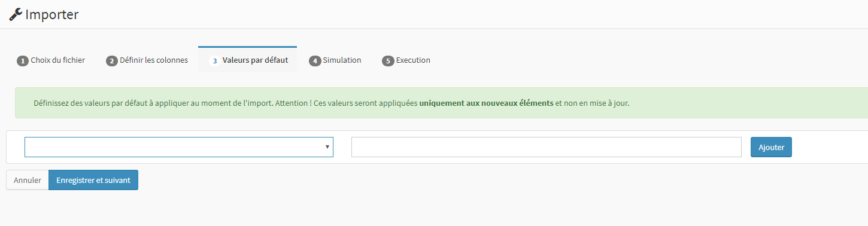Viewport: 868px width, 226px height.
Task: Click the wrench icon beside Importer
Action: (x=16, y=14)
